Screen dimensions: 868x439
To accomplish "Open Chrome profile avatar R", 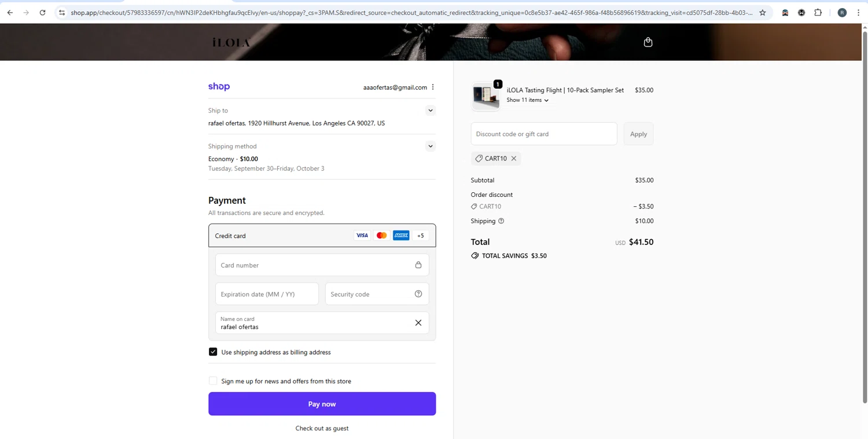I will tap(842, 12).
